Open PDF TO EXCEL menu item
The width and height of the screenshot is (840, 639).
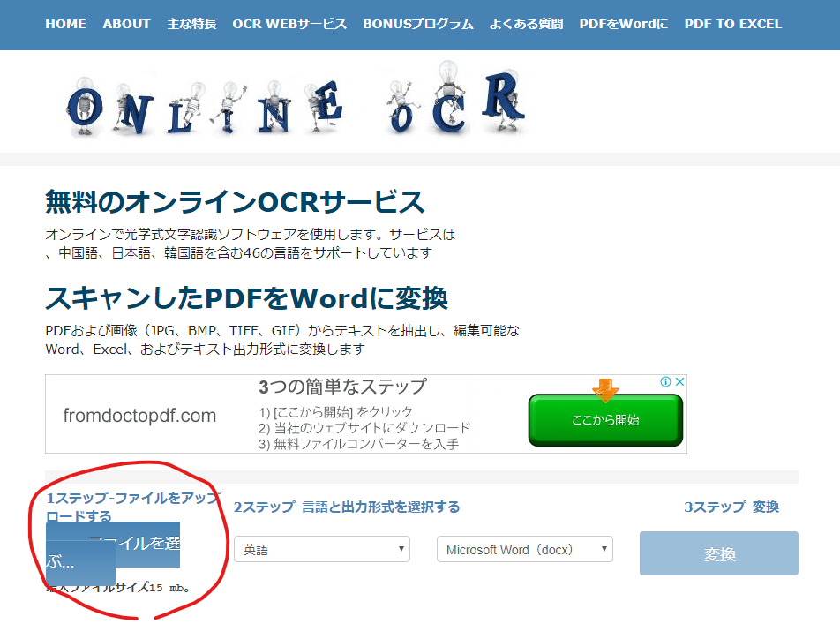click(733, 24)
